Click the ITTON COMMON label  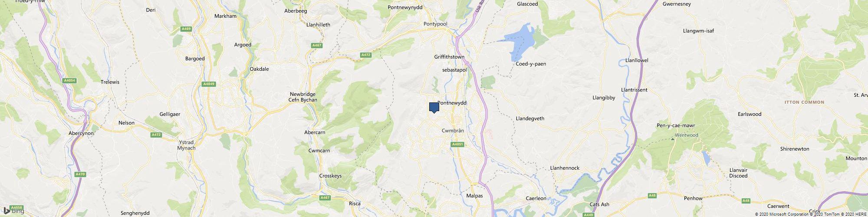point(804,102)
